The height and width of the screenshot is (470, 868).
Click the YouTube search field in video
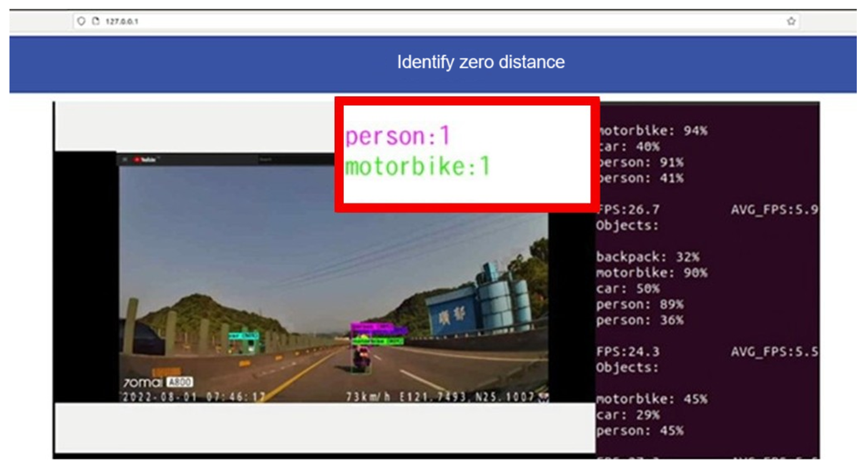[266, 160]
